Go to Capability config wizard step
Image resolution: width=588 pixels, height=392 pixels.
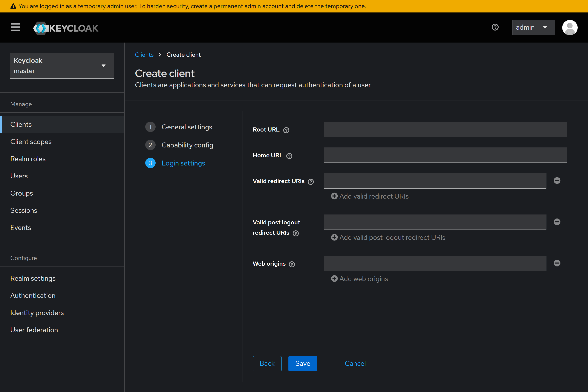click(179, 145)
